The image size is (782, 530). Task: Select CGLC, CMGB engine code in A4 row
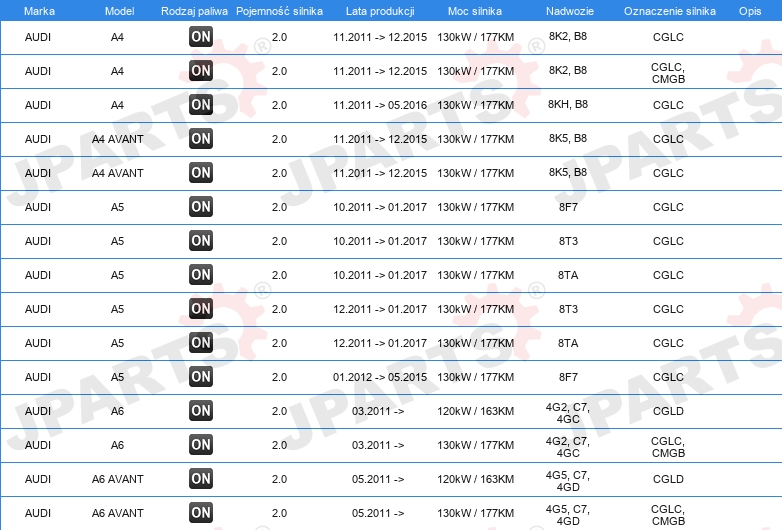[668, 73]
